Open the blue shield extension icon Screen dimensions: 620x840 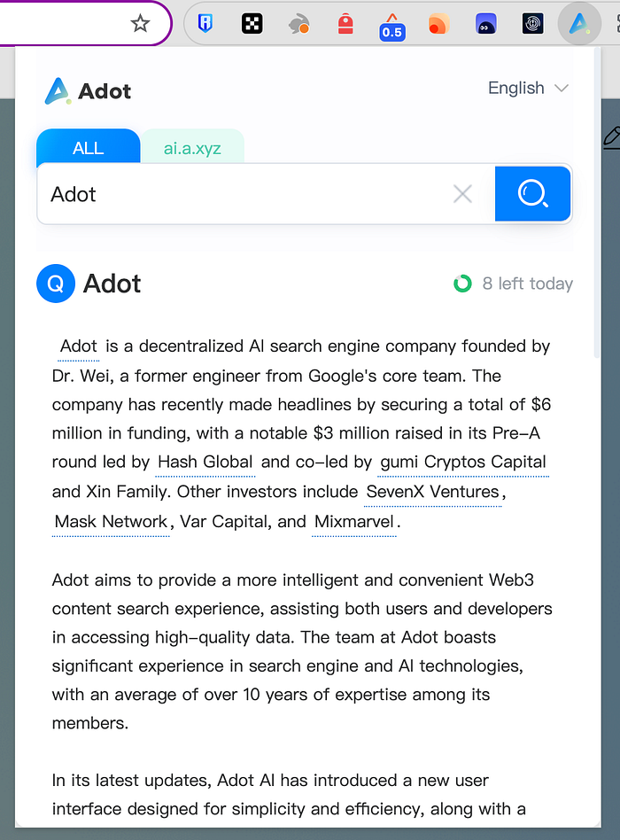pyautogui.click(x=205, y=24)
